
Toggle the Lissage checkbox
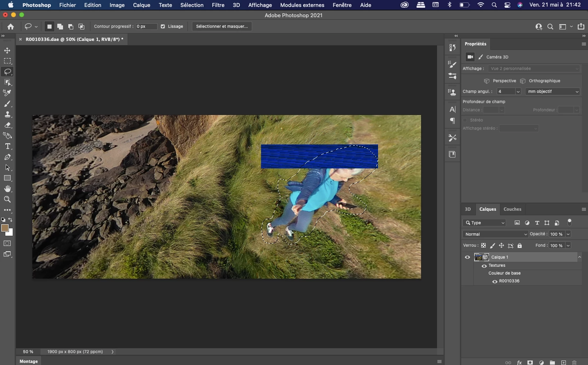point(163,27)
